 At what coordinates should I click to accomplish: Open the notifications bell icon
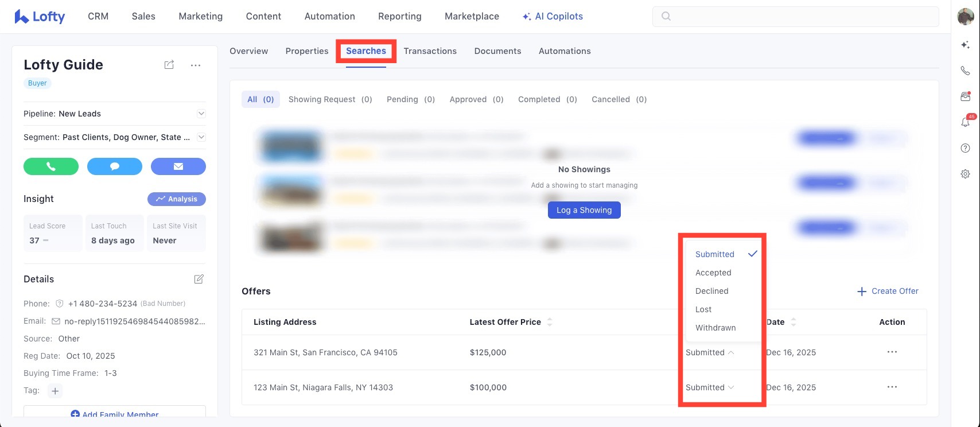(965, 122)
